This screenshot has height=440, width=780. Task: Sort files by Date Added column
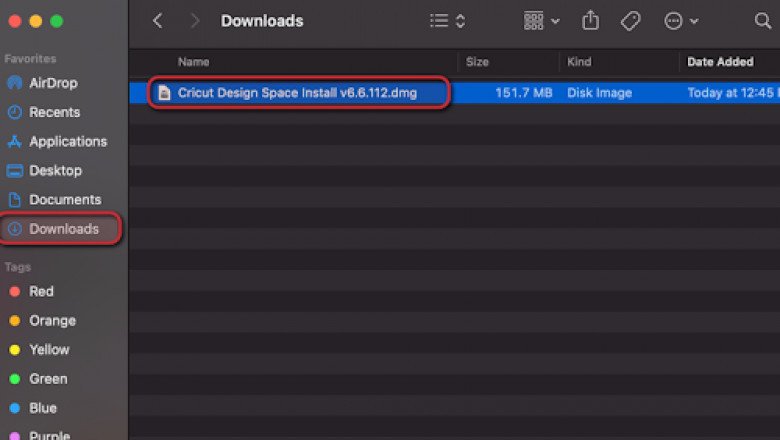click(720, 62)
